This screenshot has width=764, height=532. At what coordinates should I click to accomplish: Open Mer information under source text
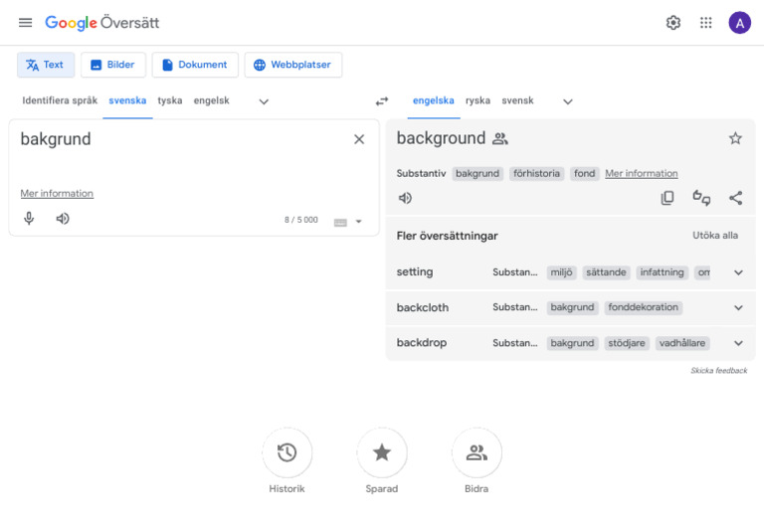tap(57, 194)
